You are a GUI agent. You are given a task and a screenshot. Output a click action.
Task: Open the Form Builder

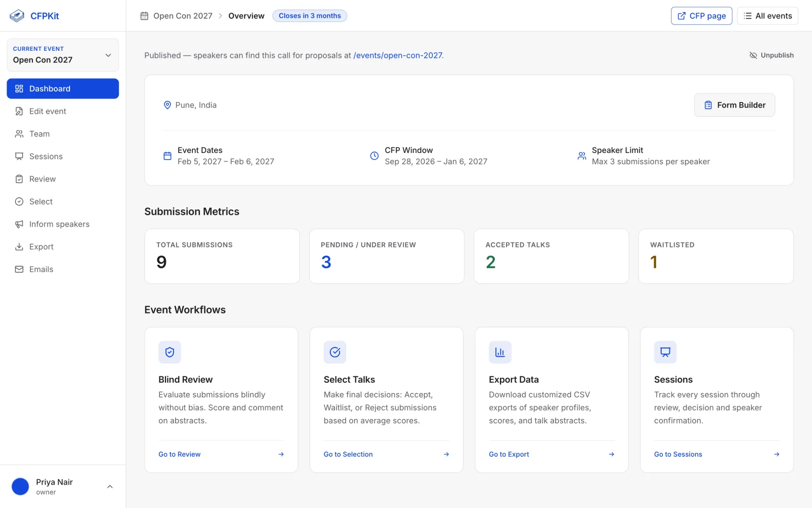[x=734, y=105]
